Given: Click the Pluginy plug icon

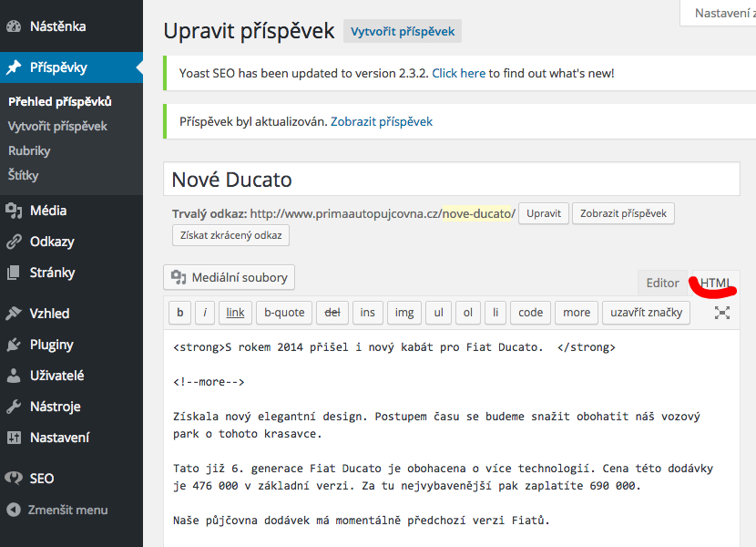Looking at the screenshot, I should point(14,345).
